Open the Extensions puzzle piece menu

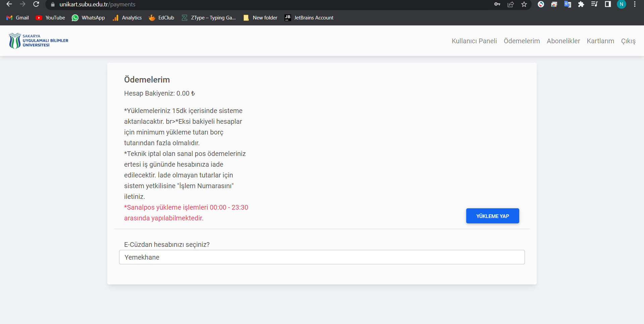click(581, 4)
